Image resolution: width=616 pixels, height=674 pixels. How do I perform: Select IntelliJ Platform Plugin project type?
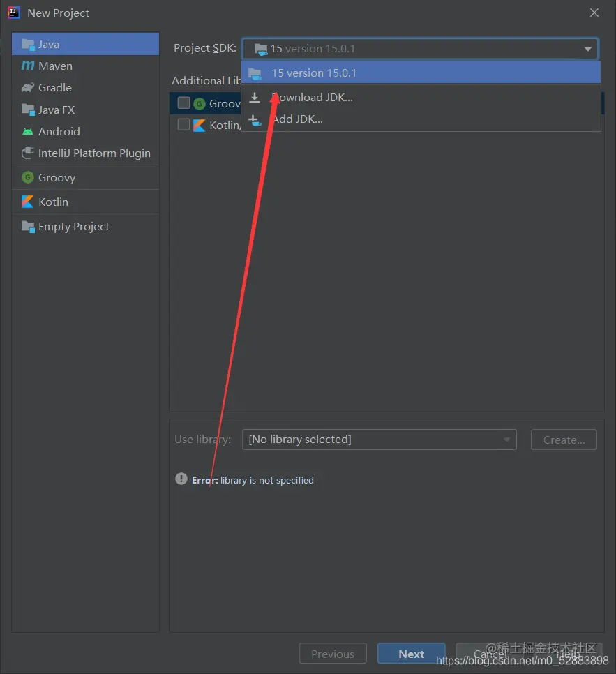(86, 153)
